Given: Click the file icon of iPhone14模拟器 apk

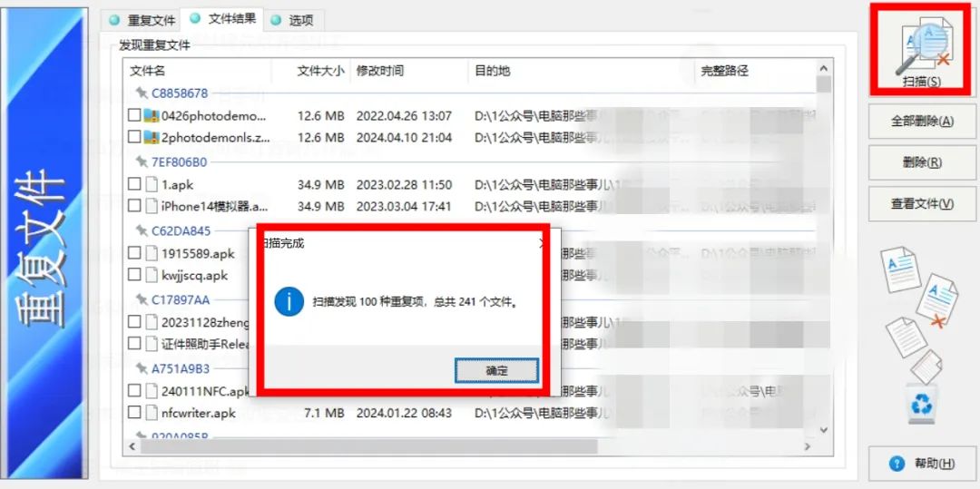Looking at the screenshot, I should [x=152, y=205].
